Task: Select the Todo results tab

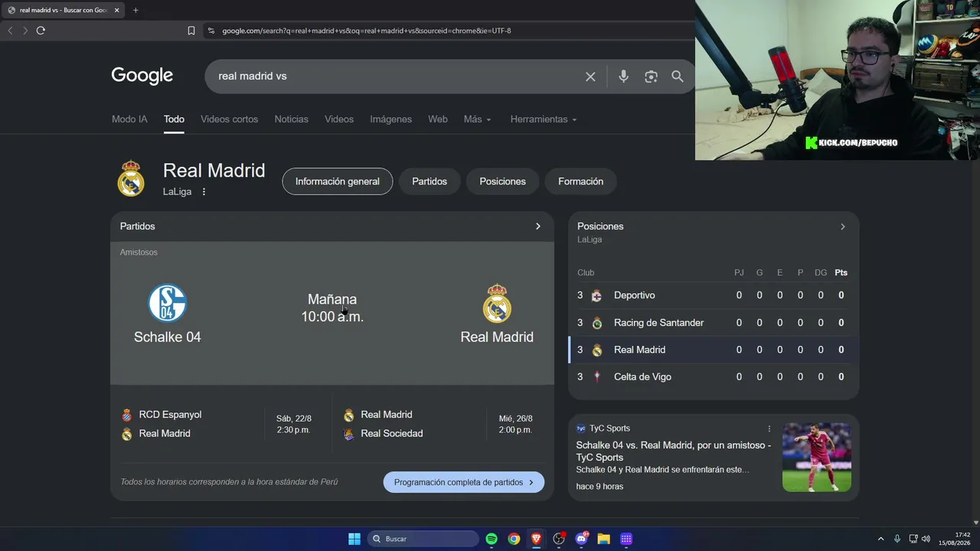Action: point(174,119)
